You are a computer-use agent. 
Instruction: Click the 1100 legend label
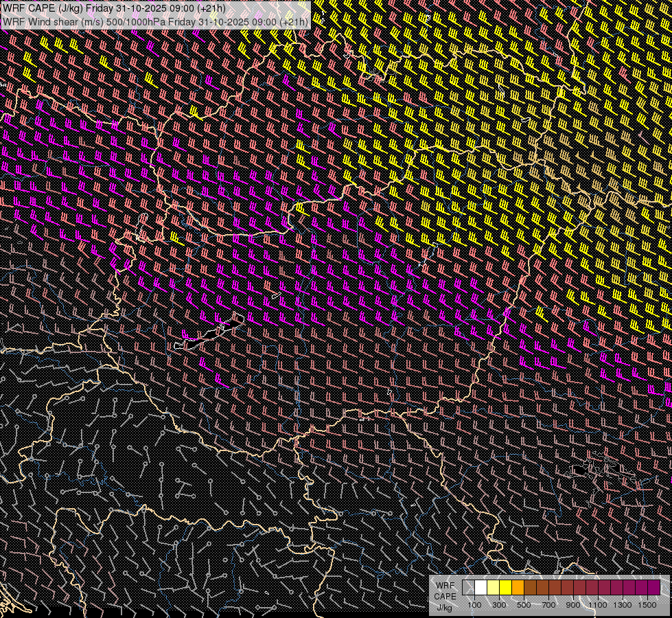[x=598, y=605]
